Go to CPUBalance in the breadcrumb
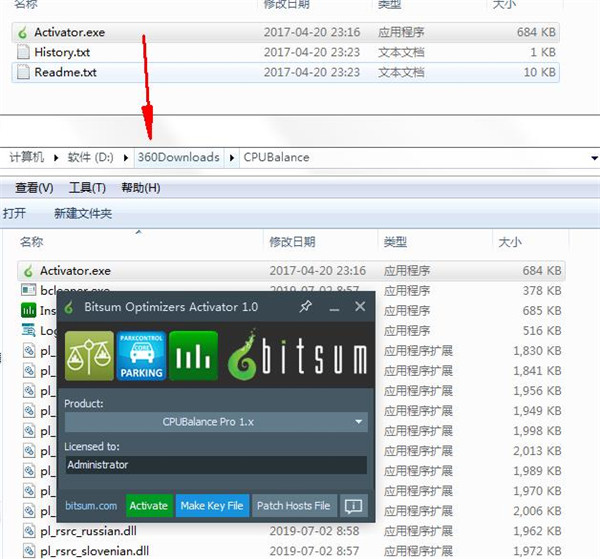 pyautogui.click(x=276, y=157)
